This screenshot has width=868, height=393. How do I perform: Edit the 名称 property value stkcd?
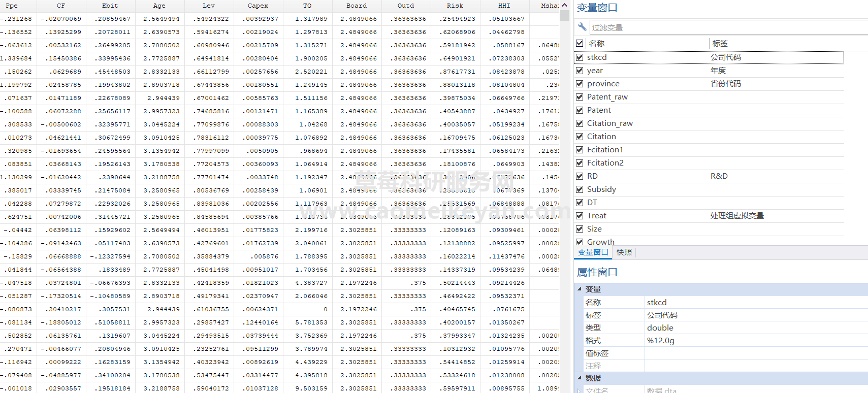tap(756, 302)
